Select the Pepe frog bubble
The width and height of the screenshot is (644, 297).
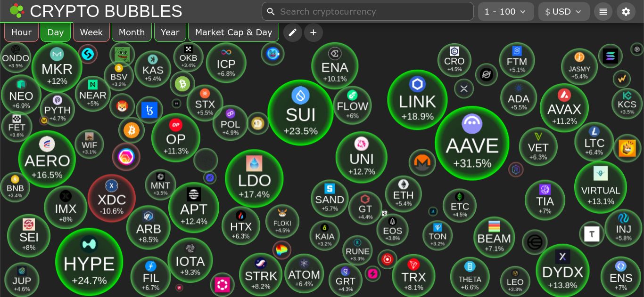(122, 54)
